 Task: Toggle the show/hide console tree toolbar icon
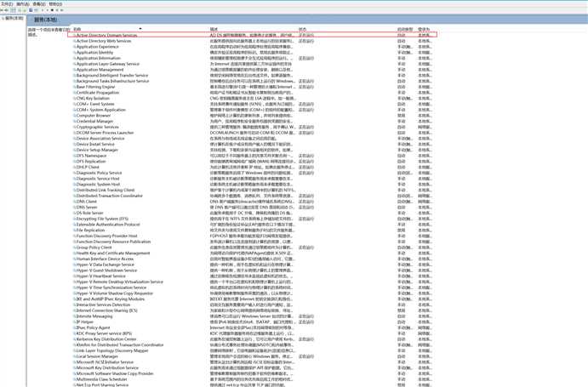(13, 10)
